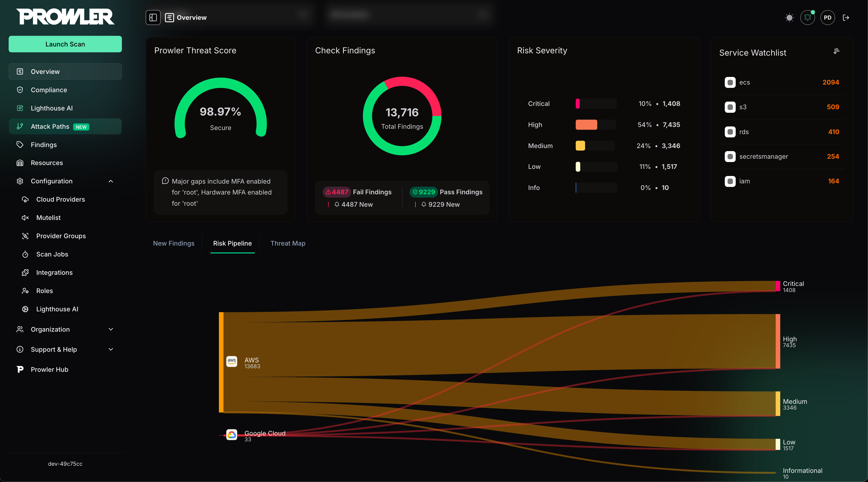The width and height of the screenshot is (868, 482).
Task: Open the notifications bell
Action: coord(807,18)
